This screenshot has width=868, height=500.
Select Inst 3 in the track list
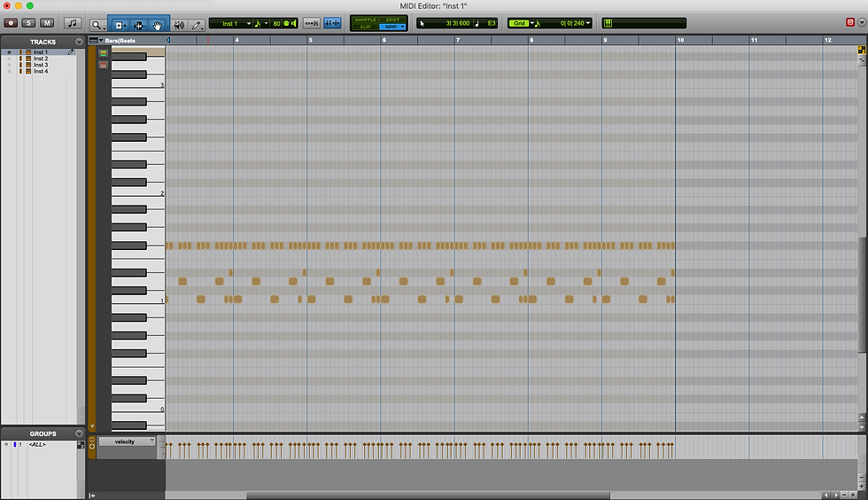(41, 65)
